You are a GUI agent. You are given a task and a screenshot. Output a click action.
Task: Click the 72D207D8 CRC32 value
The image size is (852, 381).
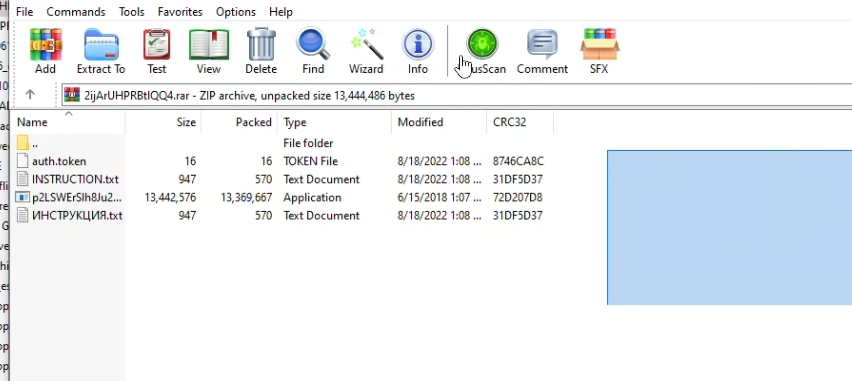[517, 197]
